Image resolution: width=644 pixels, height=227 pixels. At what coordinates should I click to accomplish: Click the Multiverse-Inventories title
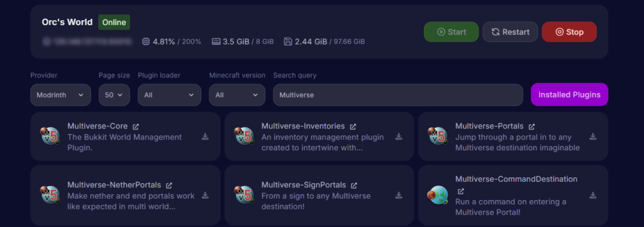(x=303, y=126)
